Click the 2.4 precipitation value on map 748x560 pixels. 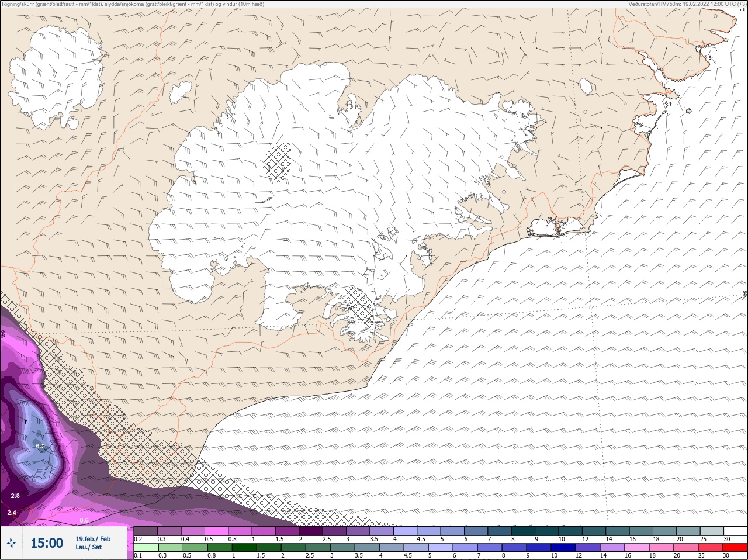point(12,513)
